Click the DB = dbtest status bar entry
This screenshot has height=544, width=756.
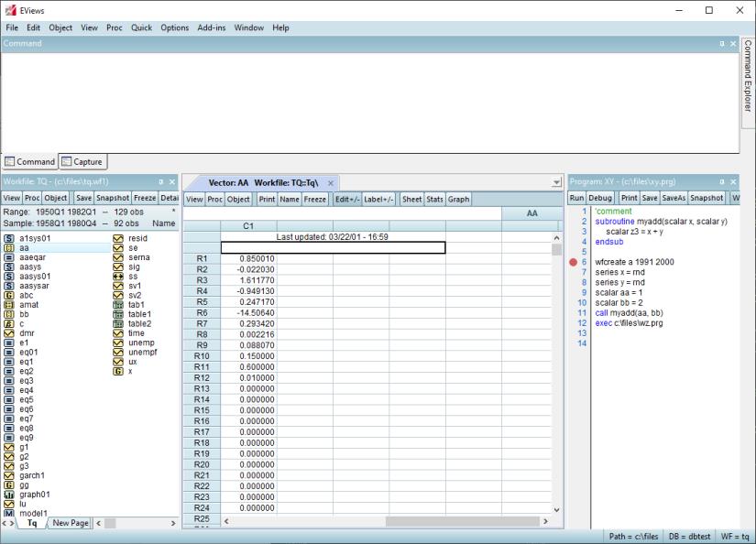click(689, 537)
